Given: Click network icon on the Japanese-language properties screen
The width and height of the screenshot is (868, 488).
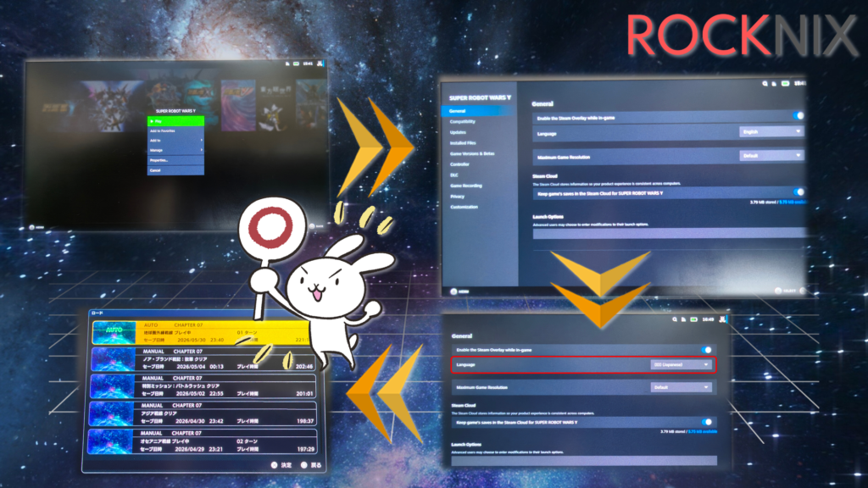Looking at the screenshot, I should pyautogui.click(x=684, y=319).
